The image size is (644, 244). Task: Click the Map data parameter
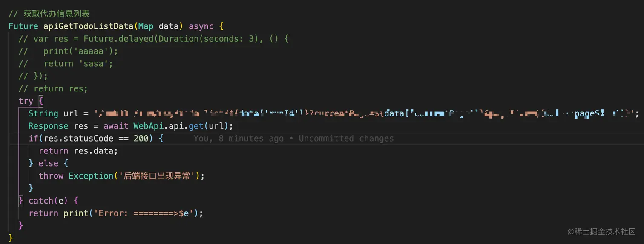tap(158, 26)
